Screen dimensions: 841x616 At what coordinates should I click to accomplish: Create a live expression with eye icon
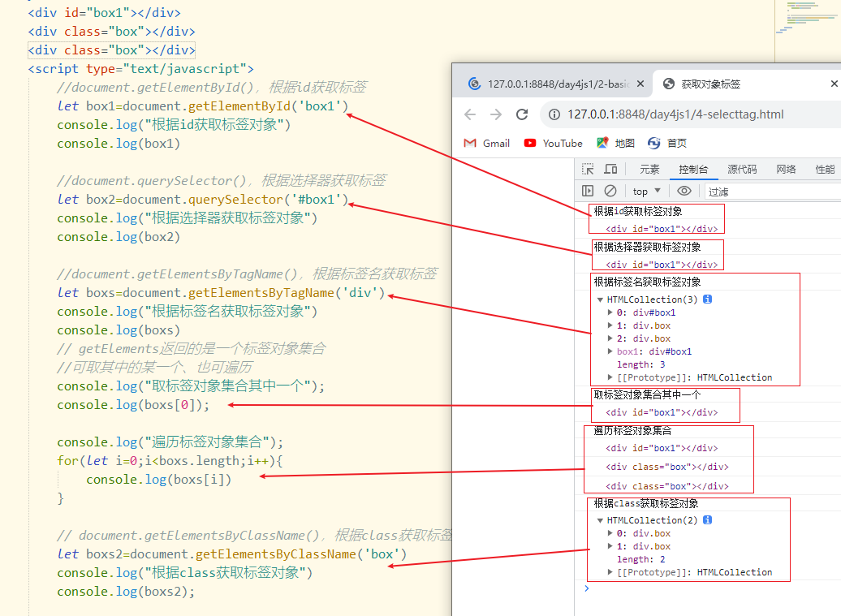pyautogui.click(x=684, y=191)
